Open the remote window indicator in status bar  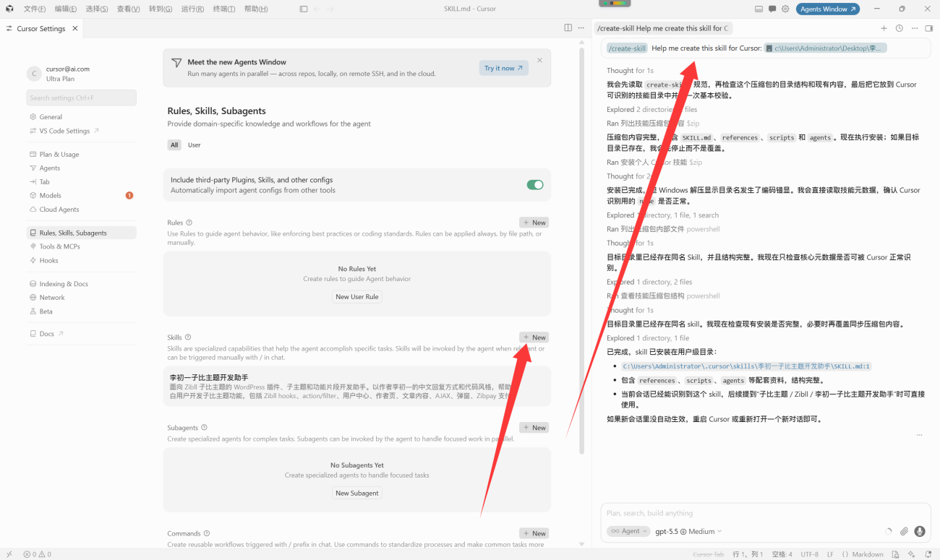[9, 554]
